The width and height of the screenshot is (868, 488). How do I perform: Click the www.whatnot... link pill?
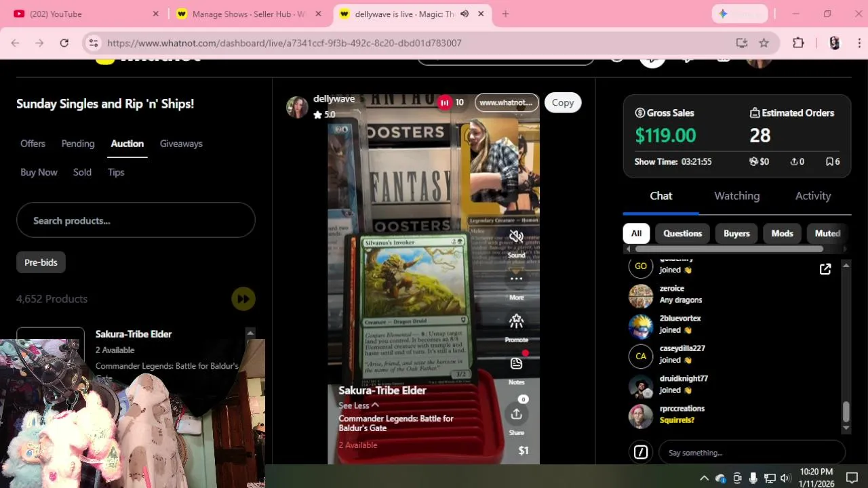[507, 102]
